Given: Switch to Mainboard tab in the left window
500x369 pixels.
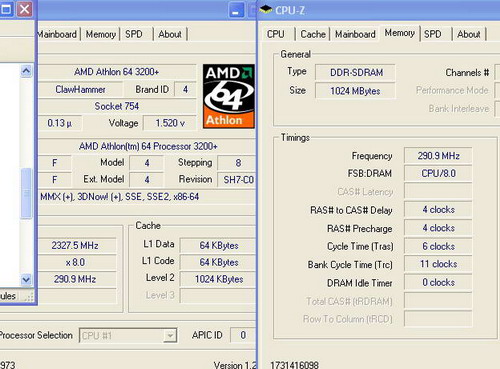Looking at the screenshot, I should click(x=57, y=34).
